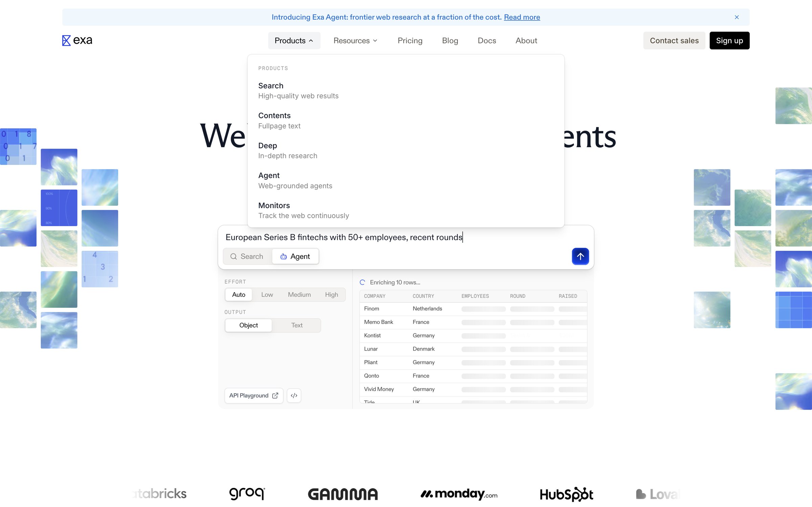Open the API Playground link
The width and height of the screenshot is (812, 507).
point(254,395)
